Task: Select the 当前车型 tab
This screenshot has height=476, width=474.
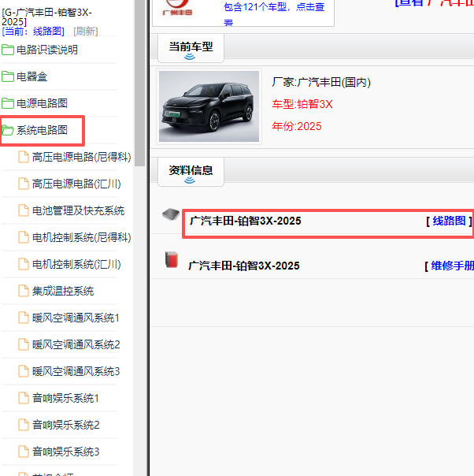Action: coord(191,48)
